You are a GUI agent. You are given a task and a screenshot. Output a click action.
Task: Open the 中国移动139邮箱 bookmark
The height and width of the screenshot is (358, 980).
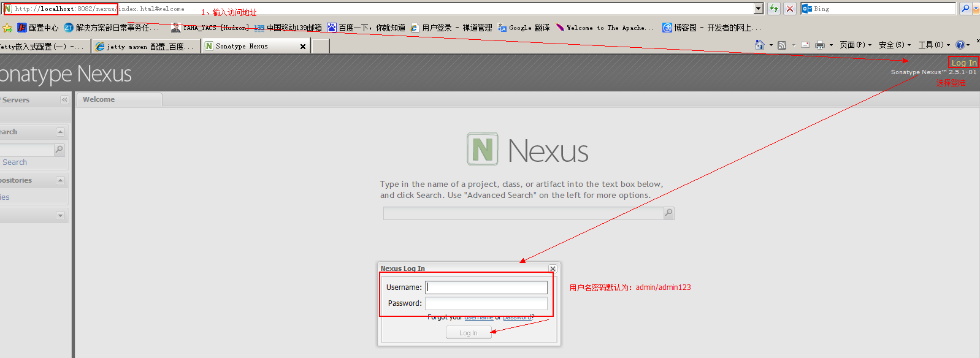(x=288, y=28)
